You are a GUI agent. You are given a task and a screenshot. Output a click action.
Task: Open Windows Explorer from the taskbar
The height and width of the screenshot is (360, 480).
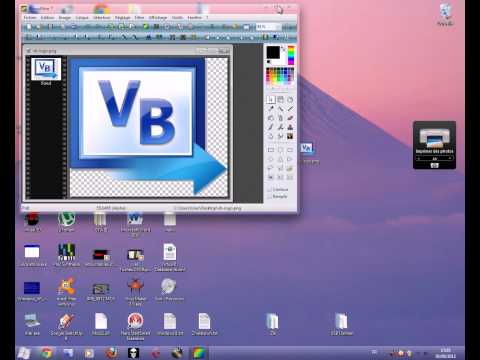tap(68, 353)
